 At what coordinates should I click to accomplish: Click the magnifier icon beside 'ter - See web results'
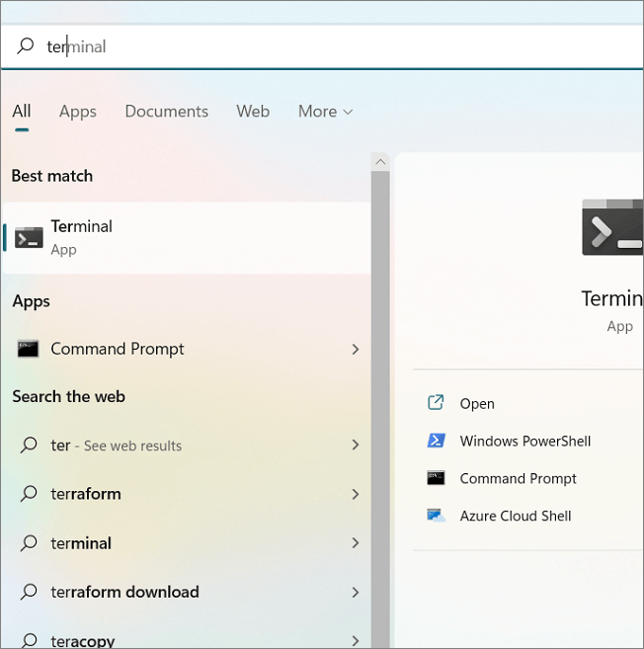tap(29, 445)
